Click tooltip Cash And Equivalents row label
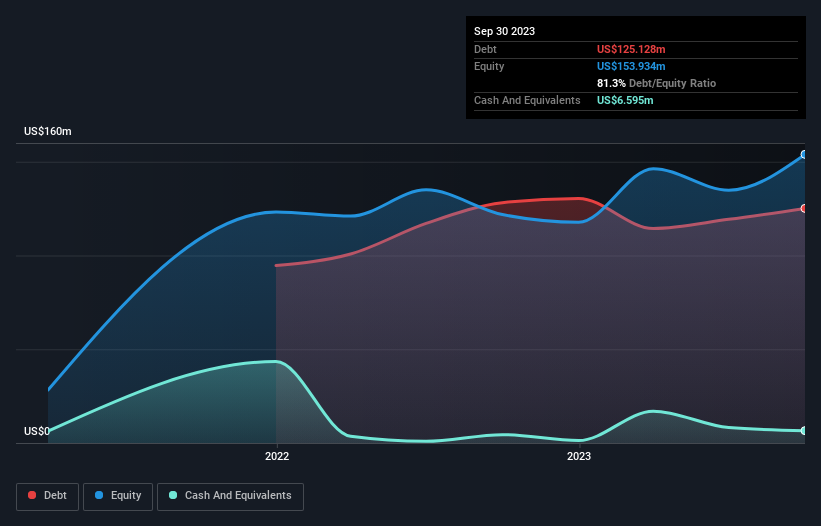 pos(527,100)
